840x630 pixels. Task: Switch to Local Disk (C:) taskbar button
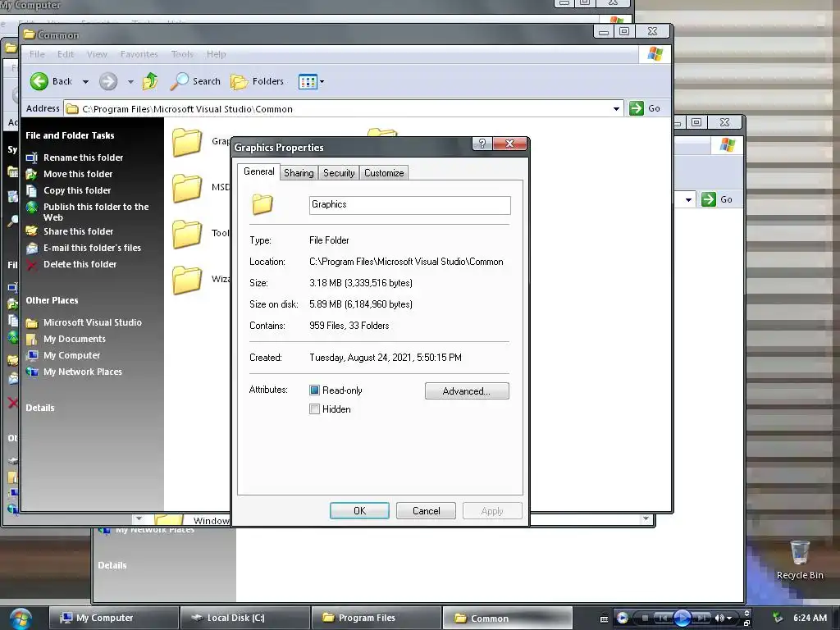(244, 618)
